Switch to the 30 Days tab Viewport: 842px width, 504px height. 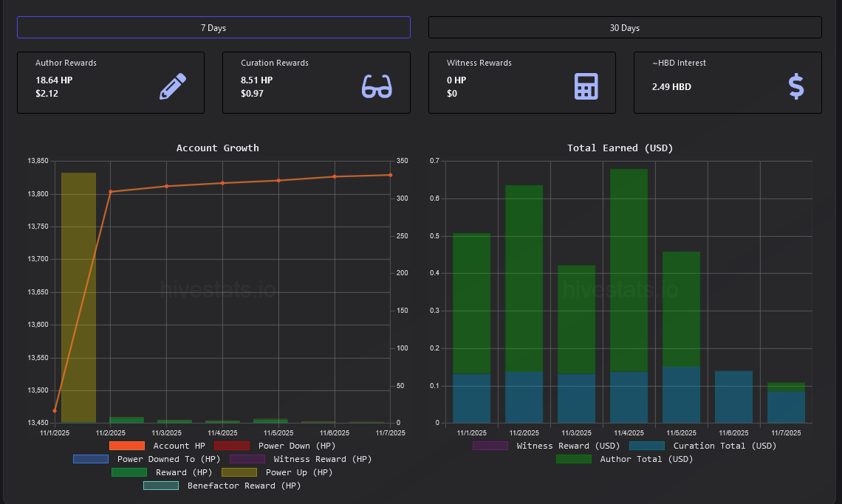point(625,27)
